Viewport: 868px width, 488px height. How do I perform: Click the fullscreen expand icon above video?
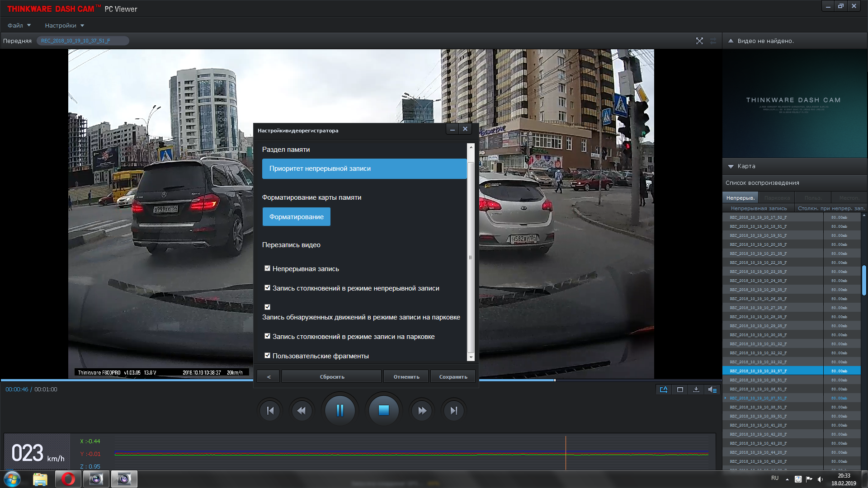coord(699,41)
